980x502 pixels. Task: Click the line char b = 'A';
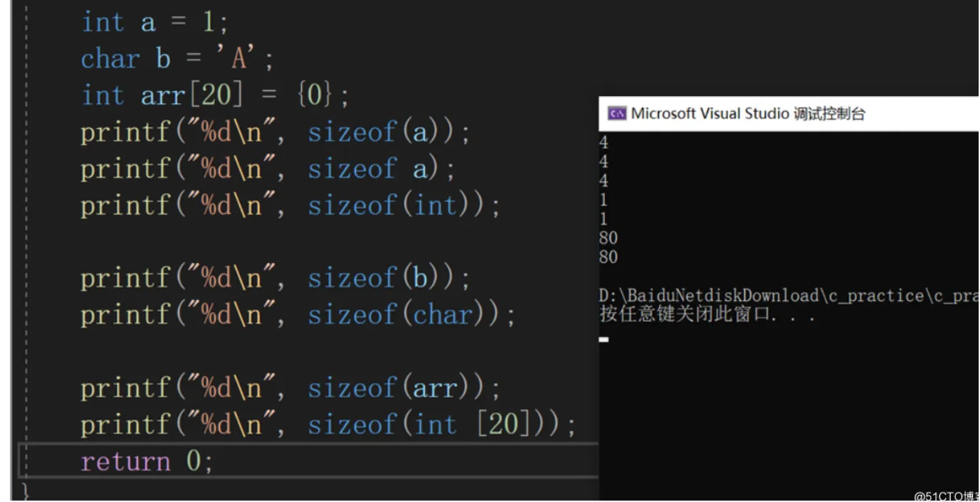177,58
